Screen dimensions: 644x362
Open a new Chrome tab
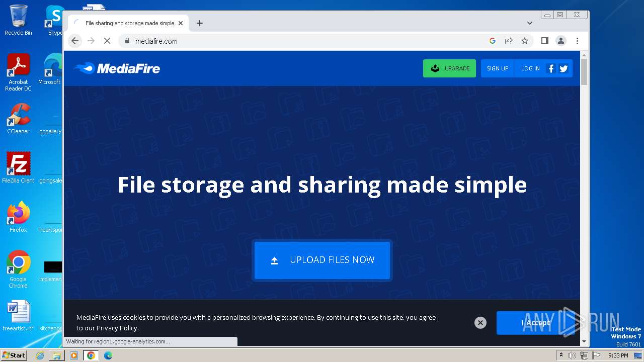[x=200, y=23]
